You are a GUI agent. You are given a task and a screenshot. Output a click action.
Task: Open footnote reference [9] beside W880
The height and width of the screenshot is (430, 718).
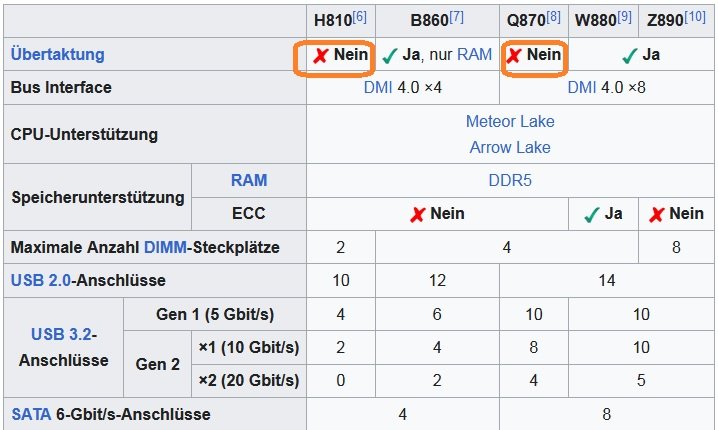pyautogui.click(x=624, y=17)
